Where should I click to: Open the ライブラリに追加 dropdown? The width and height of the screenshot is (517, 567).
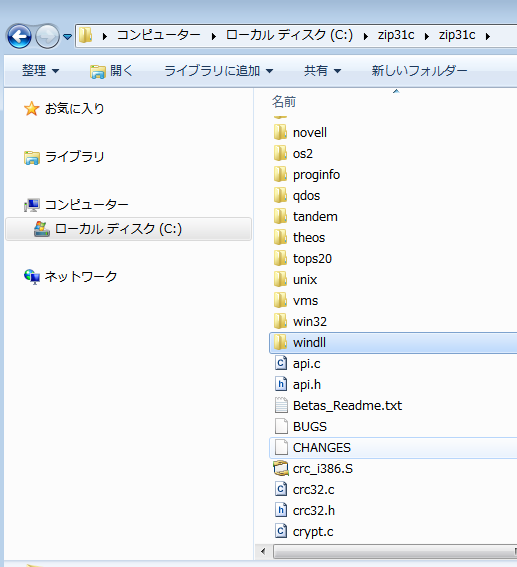[218, 71]
